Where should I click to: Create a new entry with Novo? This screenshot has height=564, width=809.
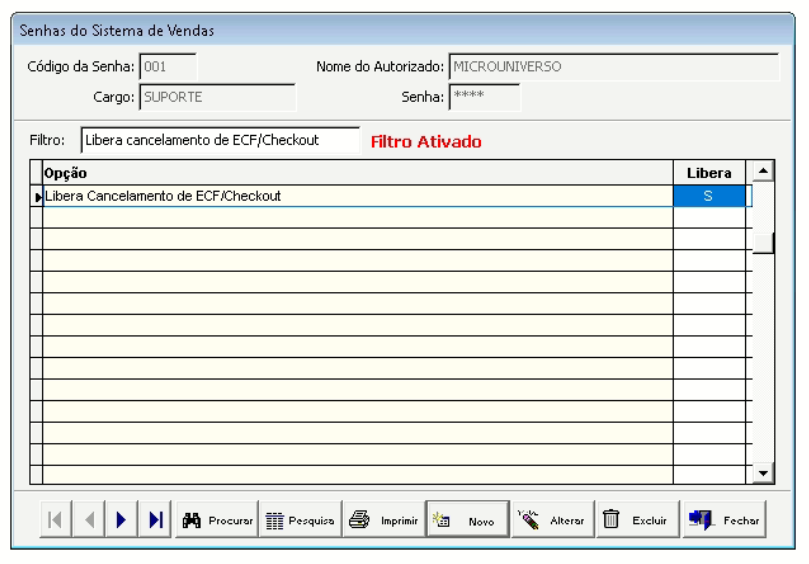tap(468, 520)
